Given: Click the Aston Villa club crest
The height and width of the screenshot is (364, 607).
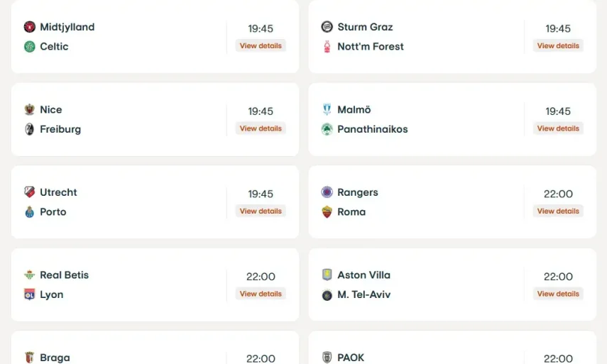Looking at the screenshot, I should click(x=327, y=275).
